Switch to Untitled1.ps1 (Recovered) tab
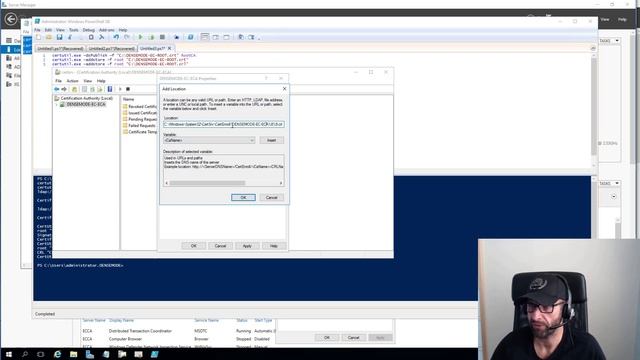This screenshot has height=360, width=640. [x=60, y=48]
